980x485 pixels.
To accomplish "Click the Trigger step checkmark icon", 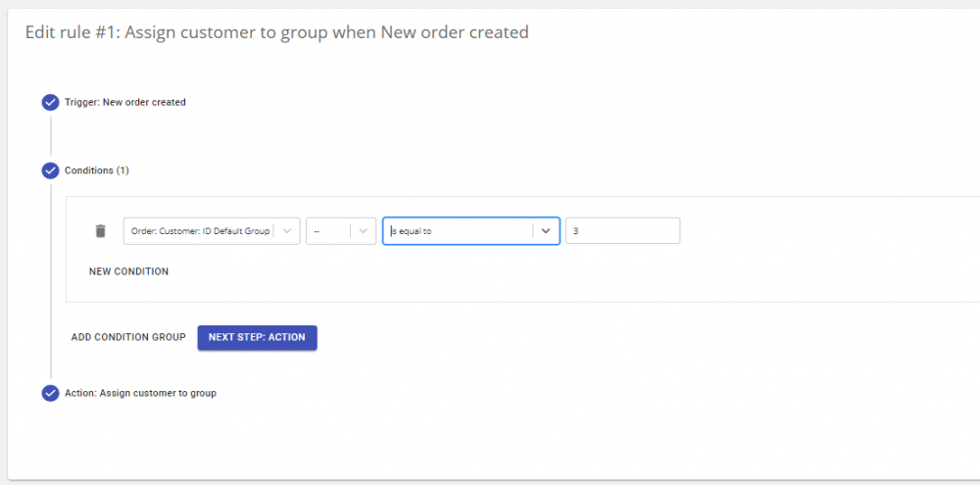I will point(50,102).
